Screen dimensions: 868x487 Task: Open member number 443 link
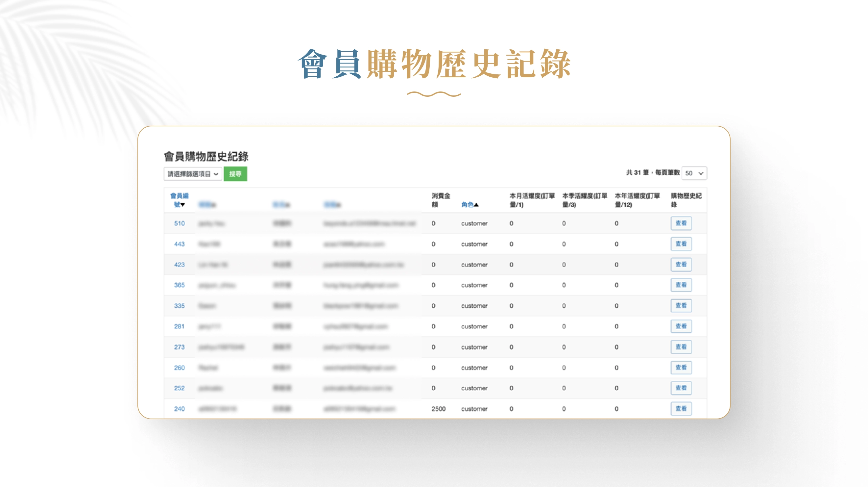pyautogui.click(x=179, y=244)
